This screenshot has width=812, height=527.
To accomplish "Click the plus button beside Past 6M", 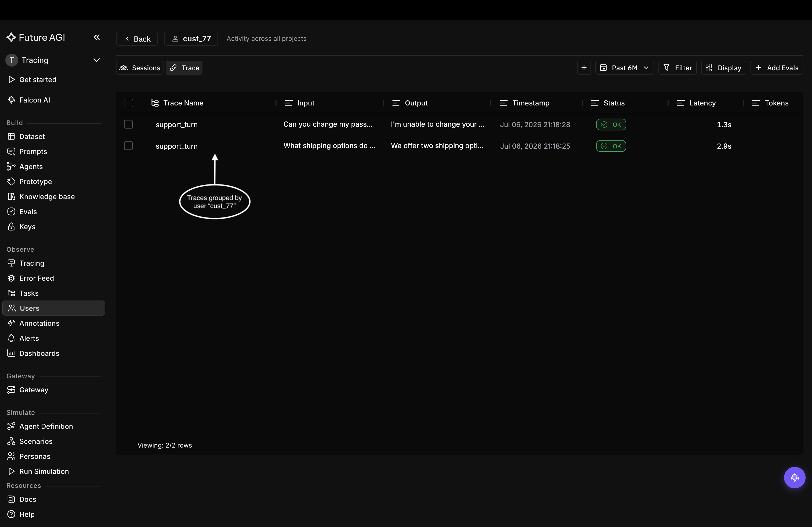I will (x=584, y=68).
